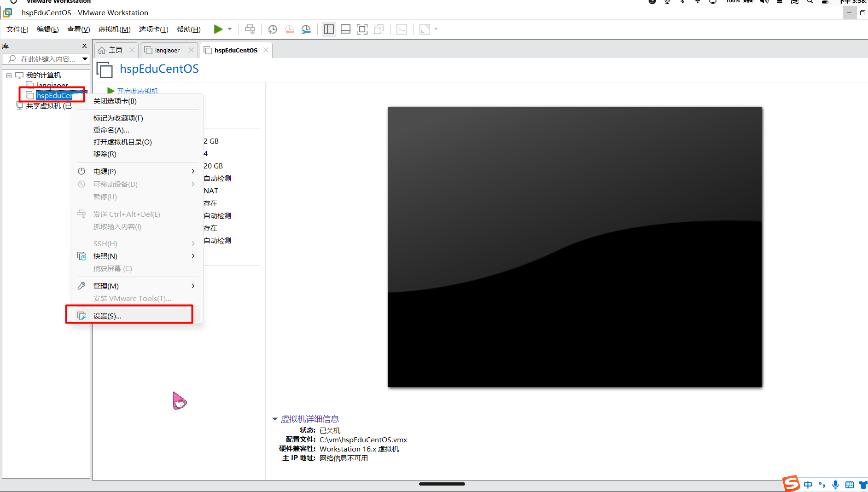Take a snapshot with the clock toolbar icon

(x=273, y=29)
